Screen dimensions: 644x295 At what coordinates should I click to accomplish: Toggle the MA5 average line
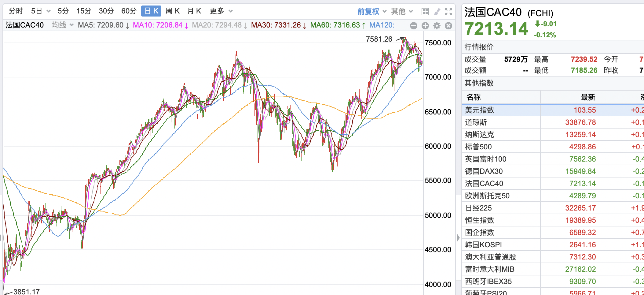[103, 25]
